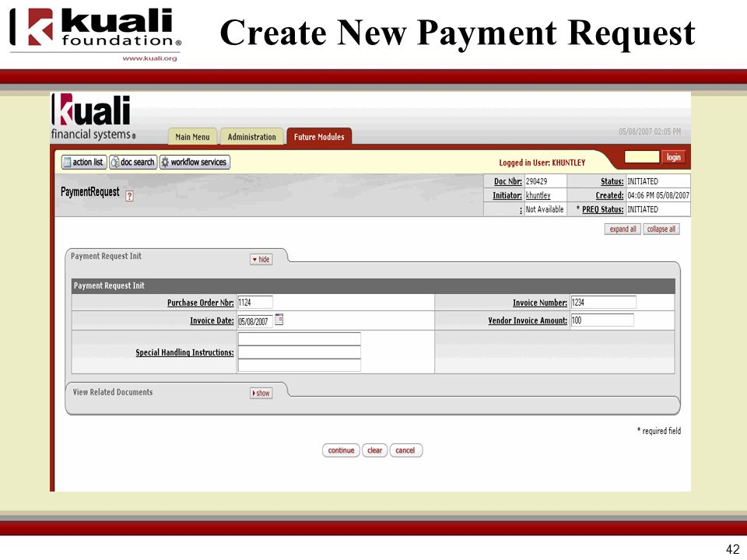Click first Special Handling Instructions line

299,339
